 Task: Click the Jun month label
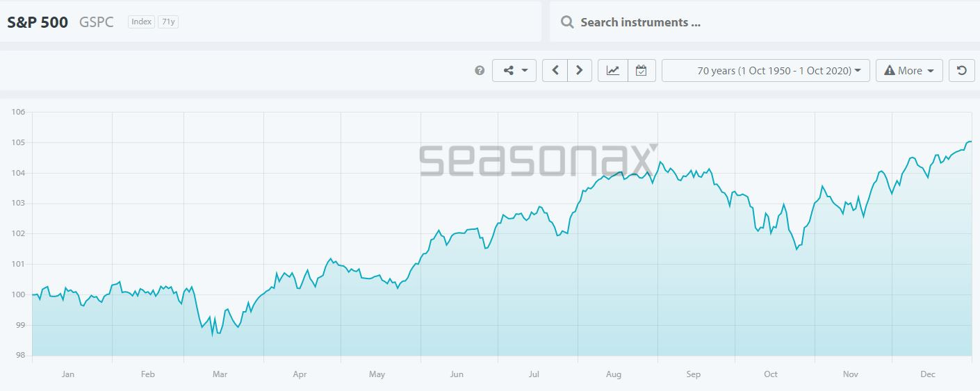tap(457, 374)
